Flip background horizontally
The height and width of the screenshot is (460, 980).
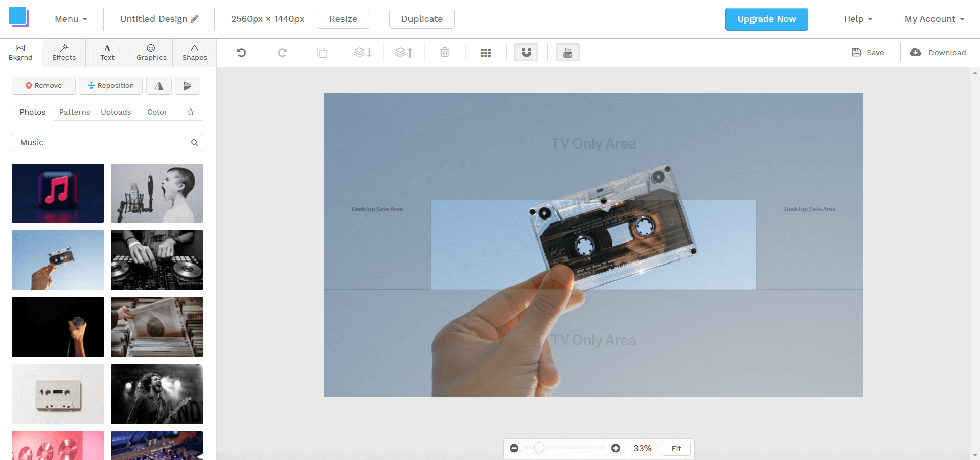click(x=159, y=85)
